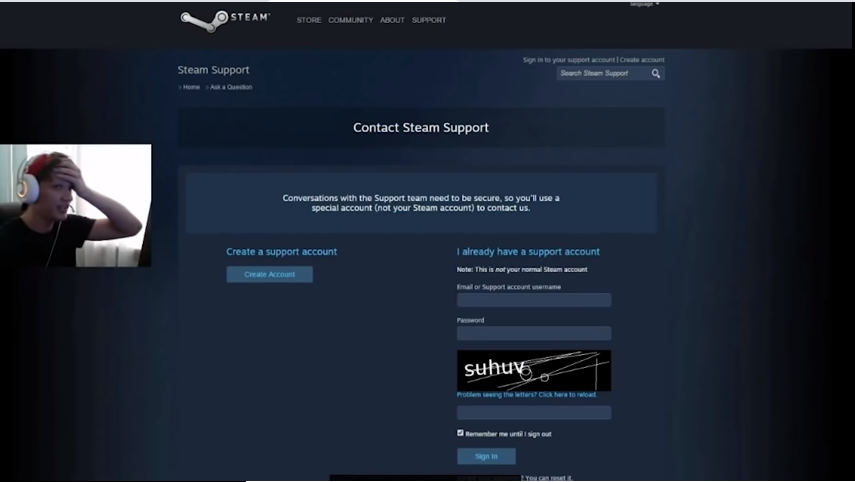Go to Ask a Question breadcrumb

[x=231, y=87]
